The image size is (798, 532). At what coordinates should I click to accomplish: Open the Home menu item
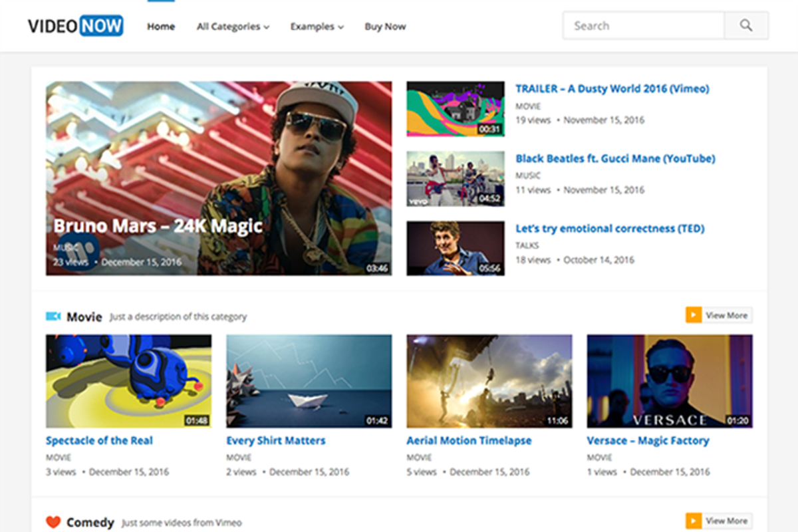[161, 27]
